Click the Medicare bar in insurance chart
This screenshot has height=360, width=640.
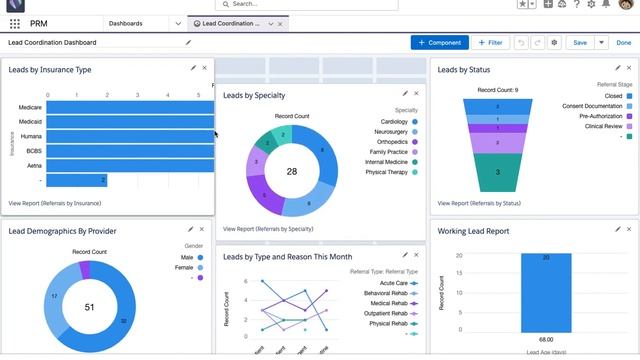[x=130, y=107]
